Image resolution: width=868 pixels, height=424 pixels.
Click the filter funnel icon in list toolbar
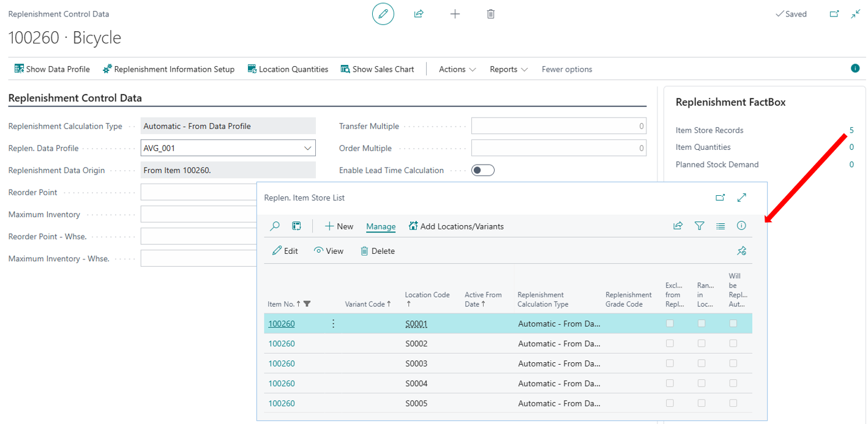tap(699, 226)
